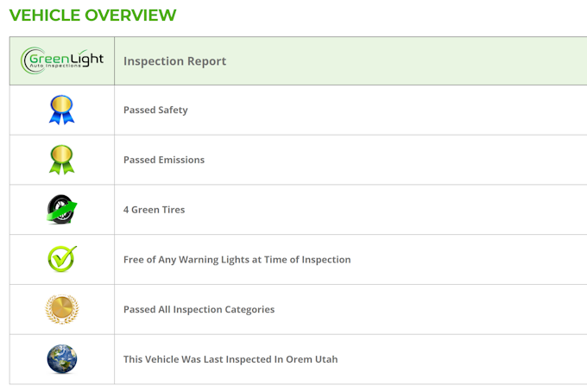Click the 4 Green Tires text
Screen dimensions: 587x392
pos(154,210)
